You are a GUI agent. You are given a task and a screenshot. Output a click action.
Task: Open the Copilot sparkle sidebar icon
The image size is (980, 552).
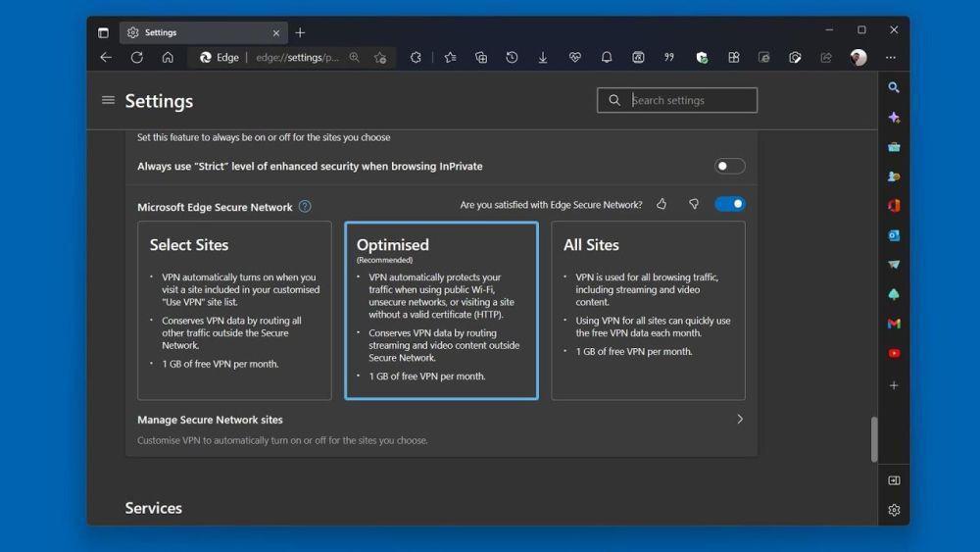894,118
